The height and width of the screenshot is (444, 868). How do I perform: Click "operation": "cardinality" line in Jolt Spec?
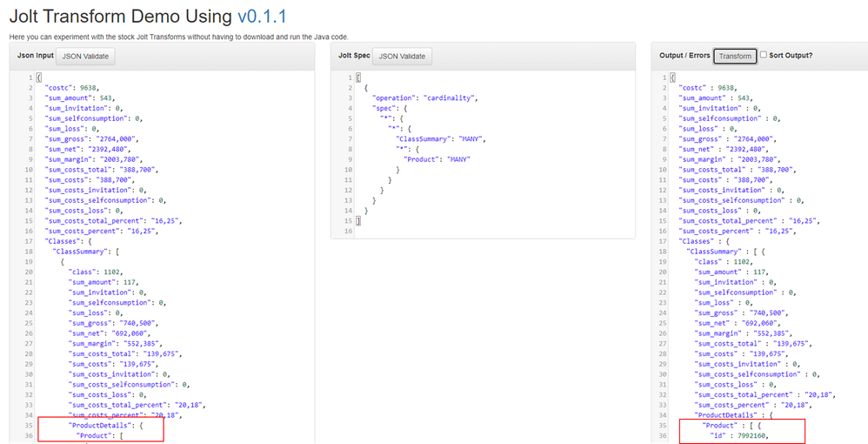coord(424,98)
